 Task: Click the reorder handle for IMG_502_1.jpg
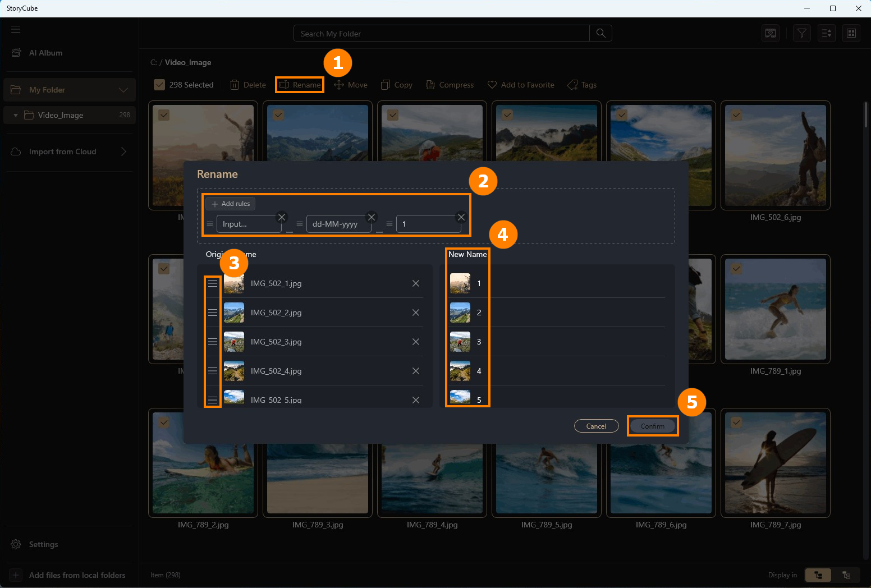pos(213,283)
